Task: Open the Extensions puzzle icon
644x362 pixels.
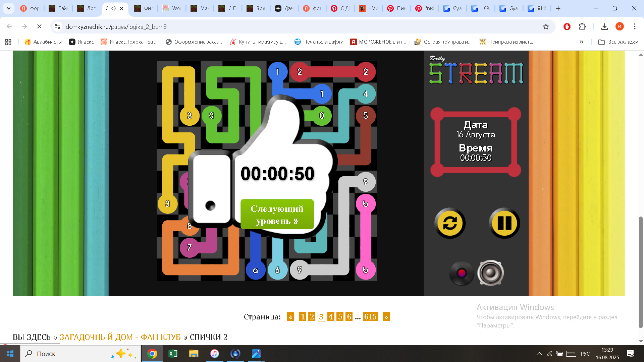Action: coord(582,26)
